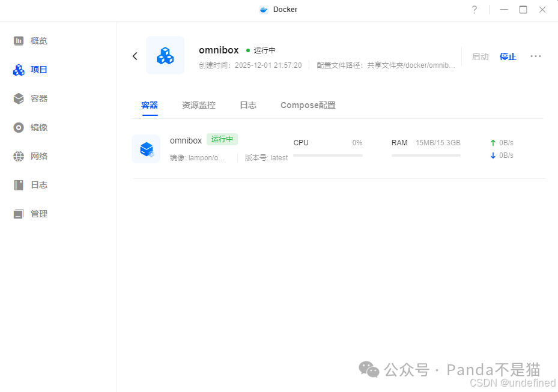Click the omnibox container name
This screenshot has height=392, width=558.
pyautogui.click(x=186, y=140)
